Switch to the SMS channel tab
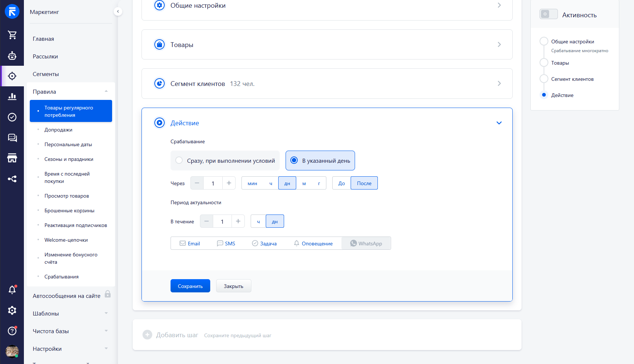 point(226,244)
